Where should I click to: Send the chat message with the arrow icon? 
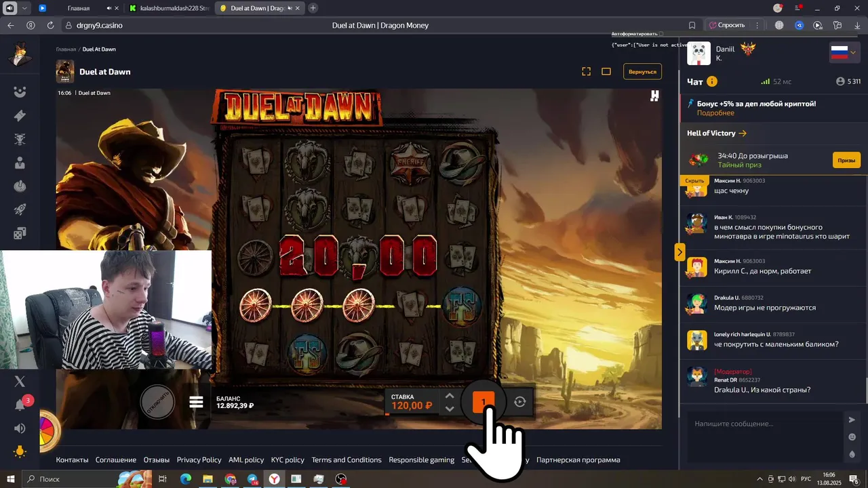(x=852, y=420)
